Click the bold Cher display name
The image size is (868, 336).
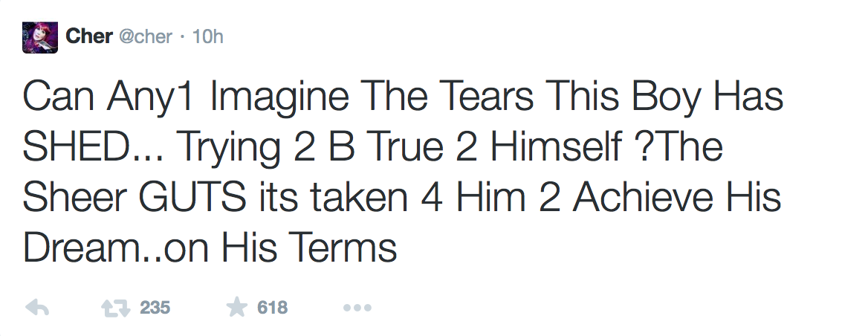89,36
